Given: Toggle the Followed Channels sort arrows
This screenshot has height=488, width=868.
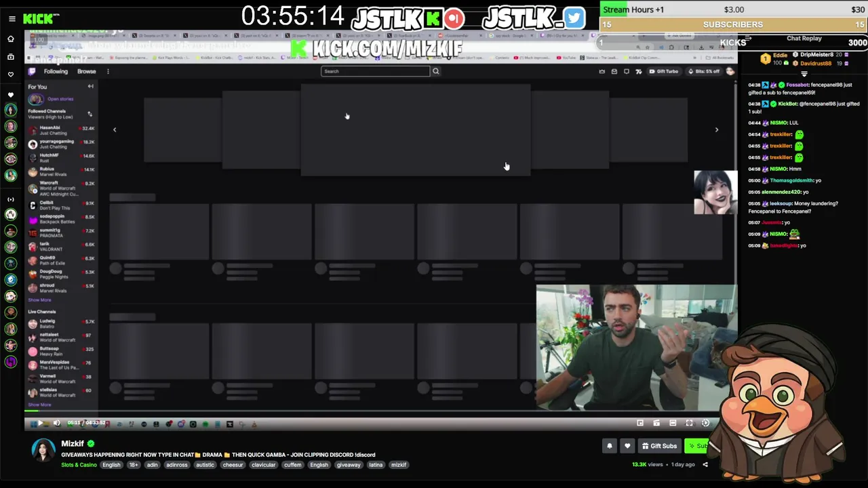Looking at the screenshot, I should click(x=90, y=114).
